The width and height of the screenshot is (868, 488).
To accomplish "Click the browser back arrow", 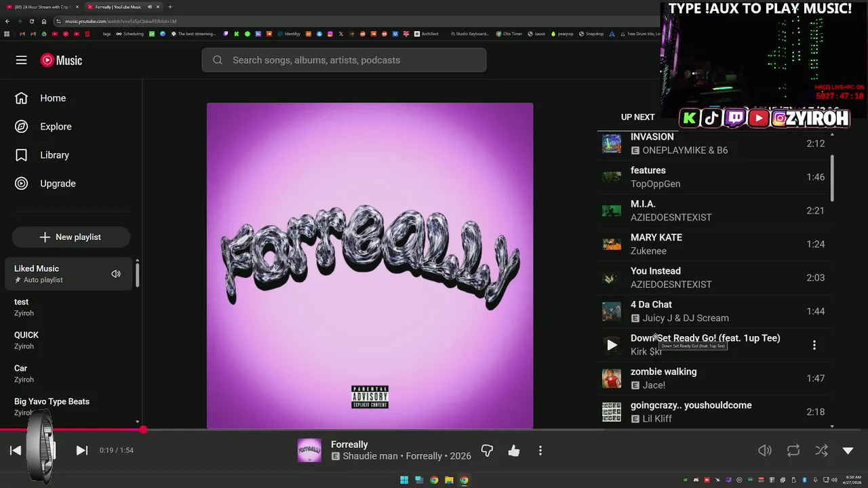I will point(7,21).
